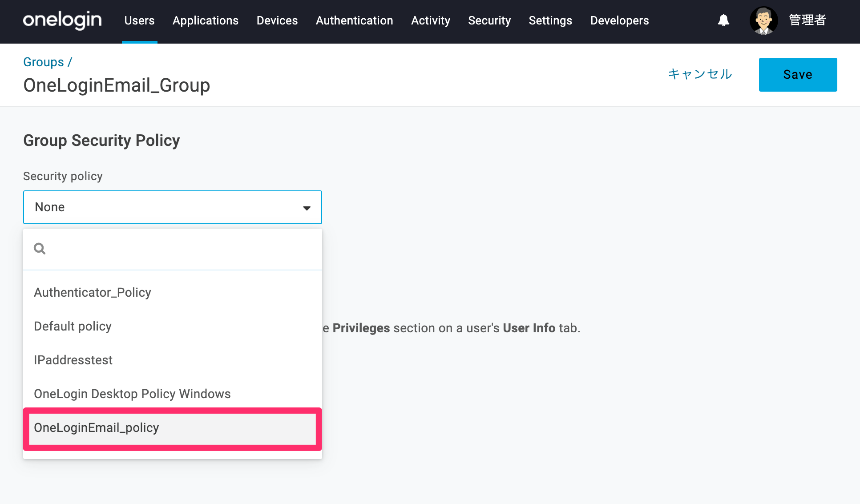This screenshot has height=504, width=860.
Task: Open the Devices menu
Action: coord(277,20)
